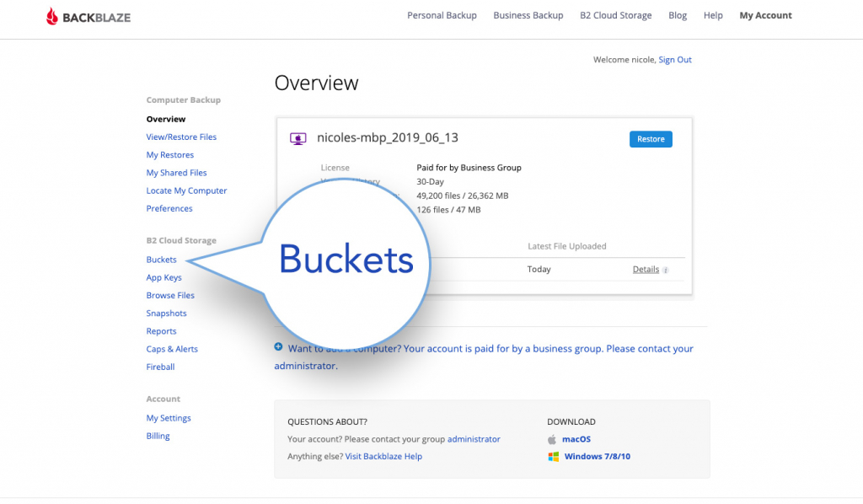
Task: Open Buckets under B2 Cloud Storage
Action: pos(161,260)
